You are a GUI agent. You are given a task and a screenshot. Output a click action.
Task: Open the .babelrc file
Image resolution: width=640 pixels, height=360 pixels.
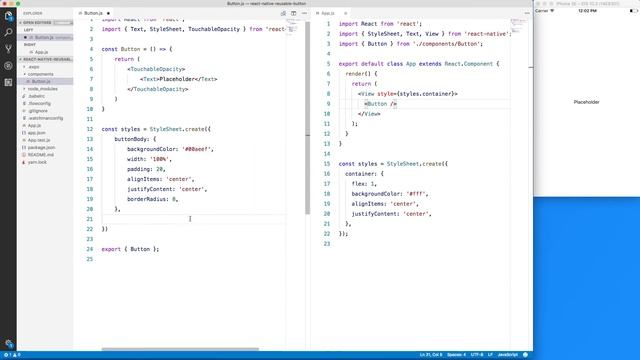(x=36, y=96)
